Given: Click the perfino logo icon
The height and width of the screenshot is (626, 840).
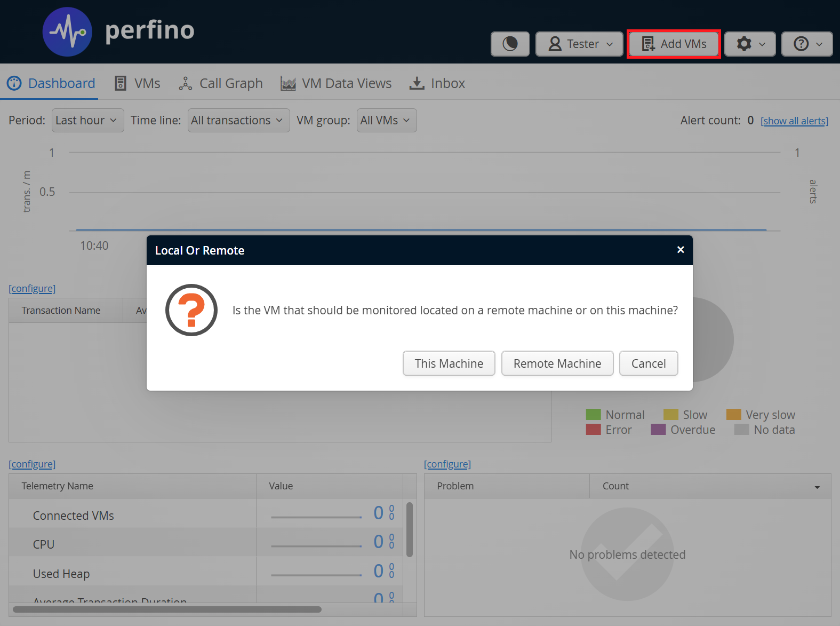Looking at the screenshot, I should pyautogui.click(x=67, y=32).
